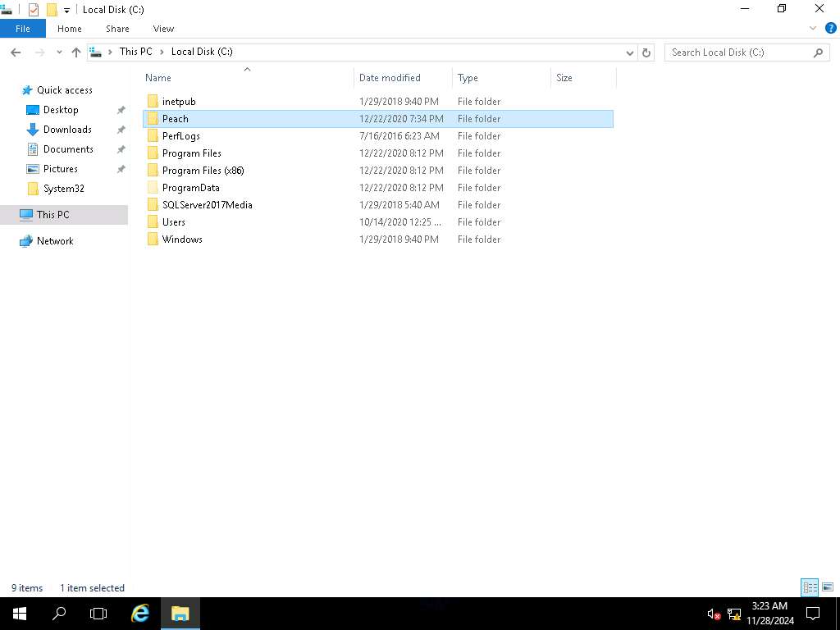Viewport: 840px width, 630px height.
Task: Go up one folder level
Action: point(76,52)
